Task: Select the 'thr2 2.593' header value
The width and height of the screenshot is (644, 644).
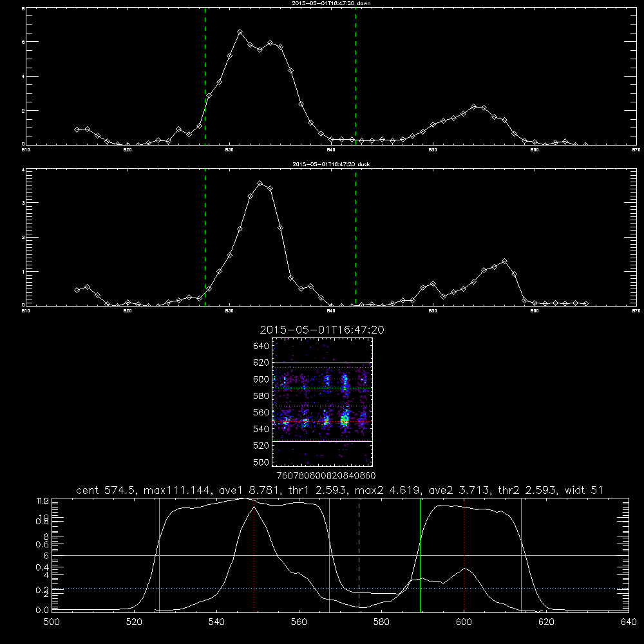Action: click(x=527, y=490)
